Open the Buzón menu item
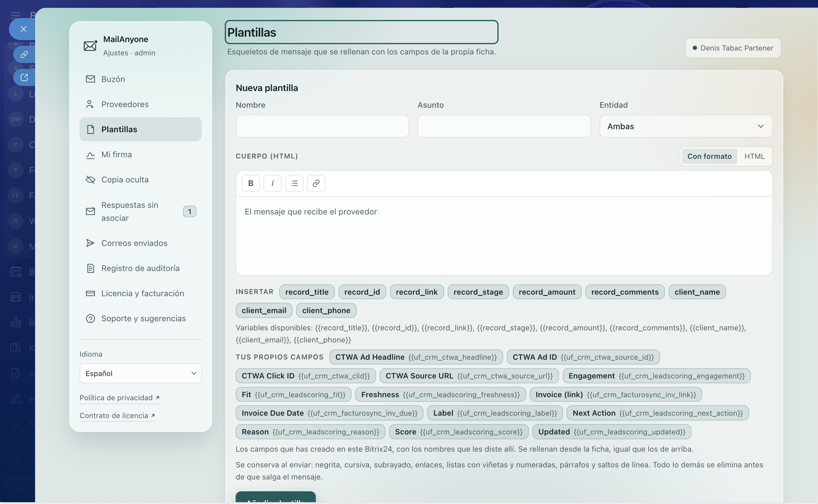This screenshot has width=818, height=504. click(x=140, y=79)
